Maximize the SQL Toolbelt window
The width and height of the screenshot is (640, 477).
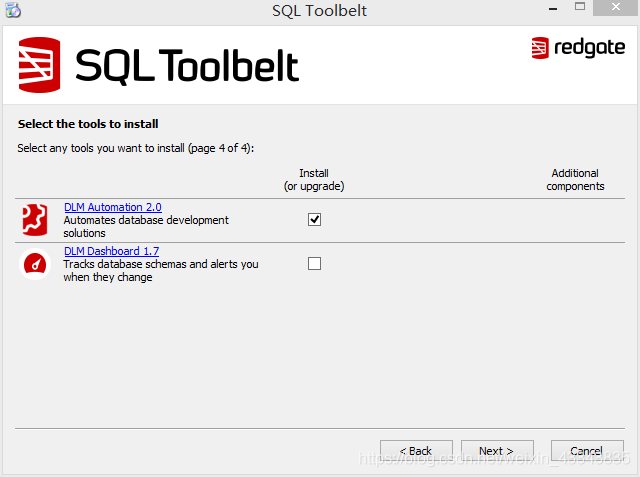tap(580, 7)
